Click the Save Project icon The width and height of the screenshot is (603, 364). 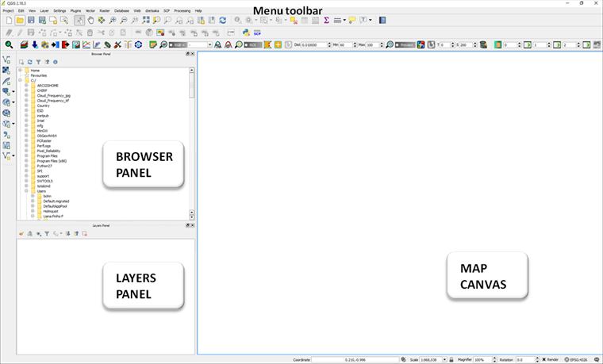(x=31, y=20)
